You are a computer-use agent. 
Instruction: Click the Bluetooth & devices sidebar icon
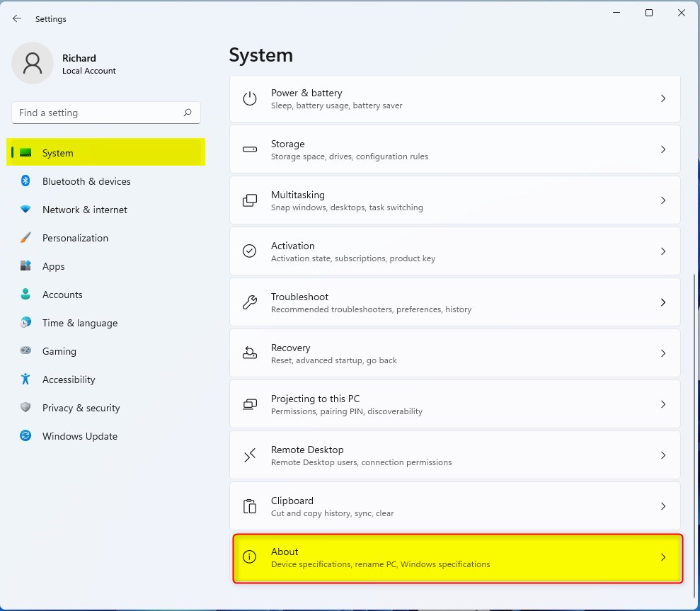pos(25,181)
